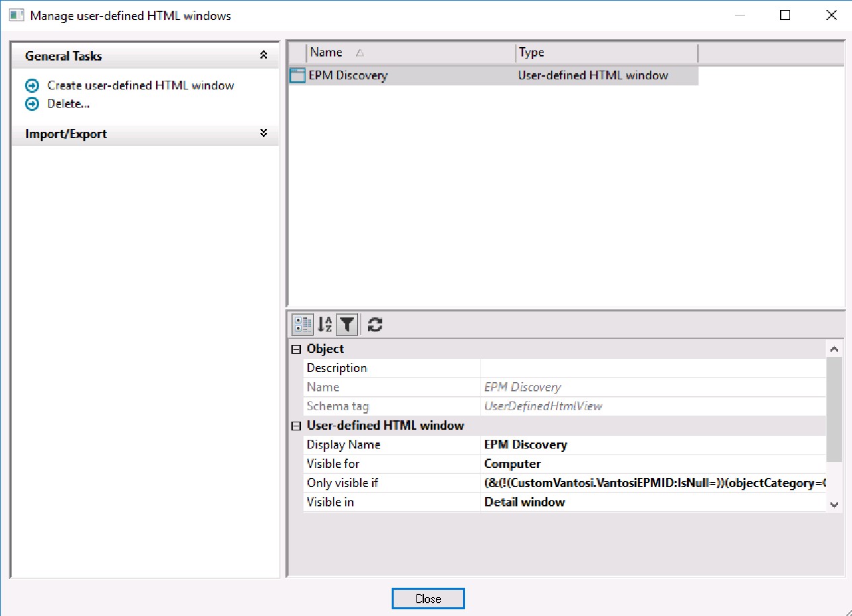Toggle the filter icon in properties toolbar
This screenshot has height=616, width=852.
pyautogui.click(x=347, y=324)
